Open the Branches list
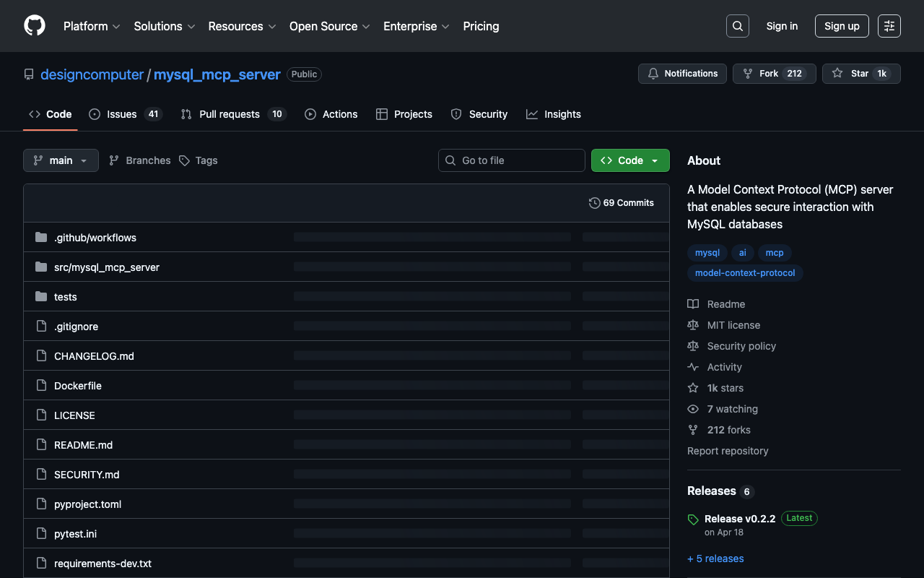Screen dimensions: 924x578 point(140,160)
